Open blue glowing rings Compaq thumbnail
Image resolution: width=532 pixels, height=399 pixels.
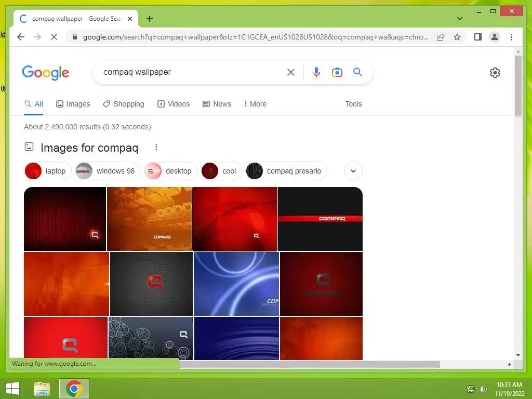tap(236, 284)
